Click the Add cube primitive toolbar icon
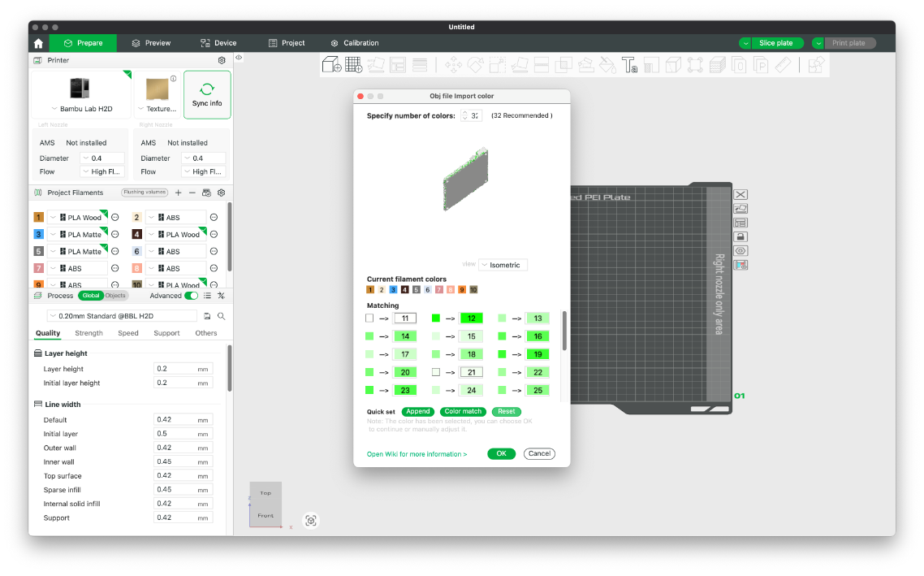924x576 pixels. coord(331,64)
